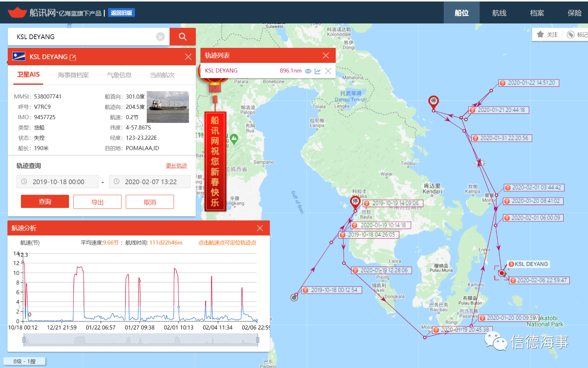Click track label 2019-10-18 04:26:05
The width and height of the screenshot is (588, 368).
pyautogui.click(x=369, y=235)
